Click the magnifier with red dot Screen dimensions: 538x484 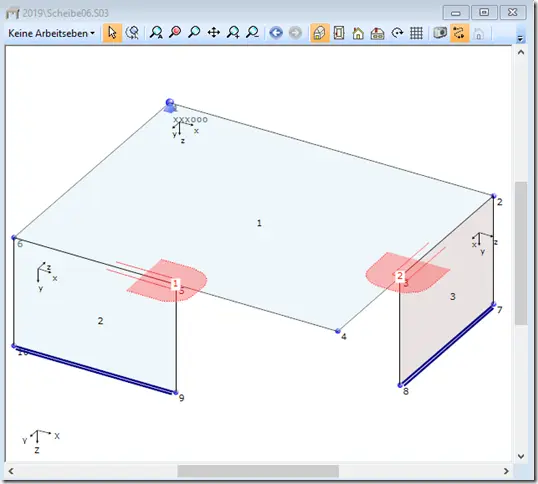(175, 33)
